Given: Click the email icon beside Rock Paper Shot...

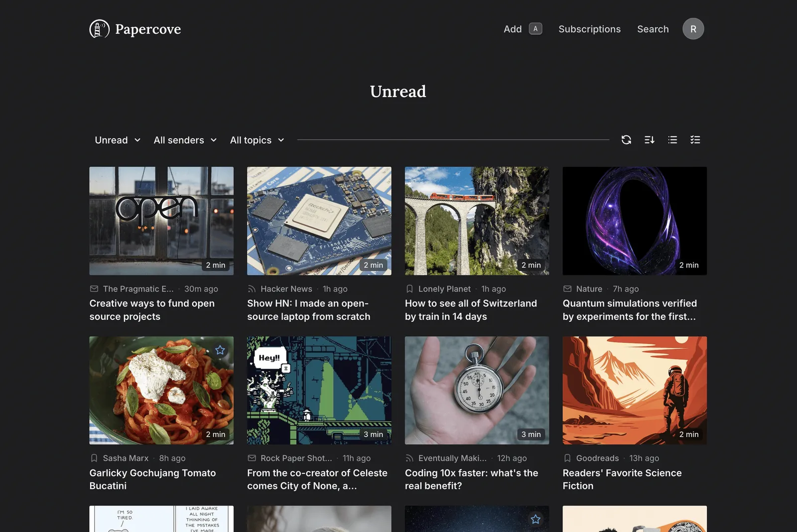Looking at the screenshot, I should pyautogui.click(x=252, y=458).
